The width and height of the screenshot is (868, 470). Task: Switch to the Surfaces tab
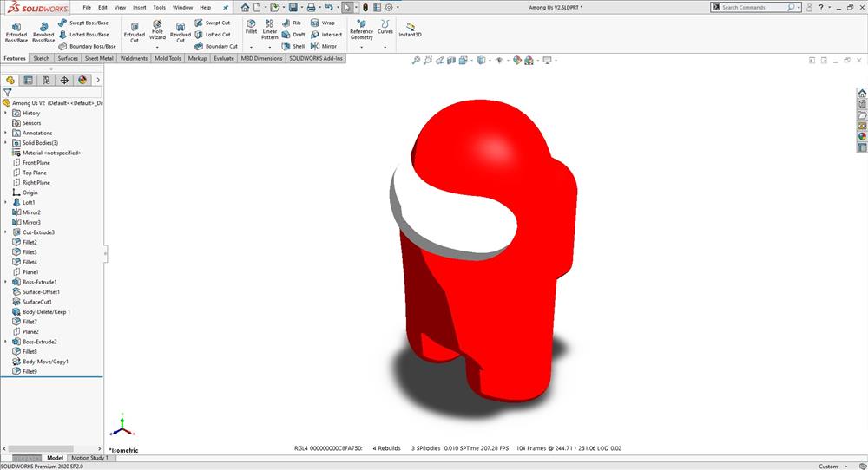pos(68,58)
